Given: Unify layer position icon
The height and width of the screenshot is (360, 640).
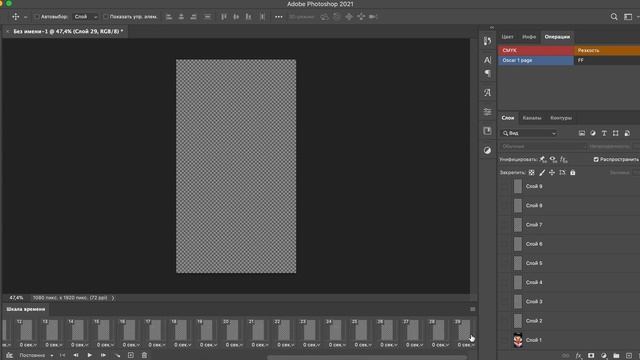Looking at the screenshot, I should pos(542,159).
